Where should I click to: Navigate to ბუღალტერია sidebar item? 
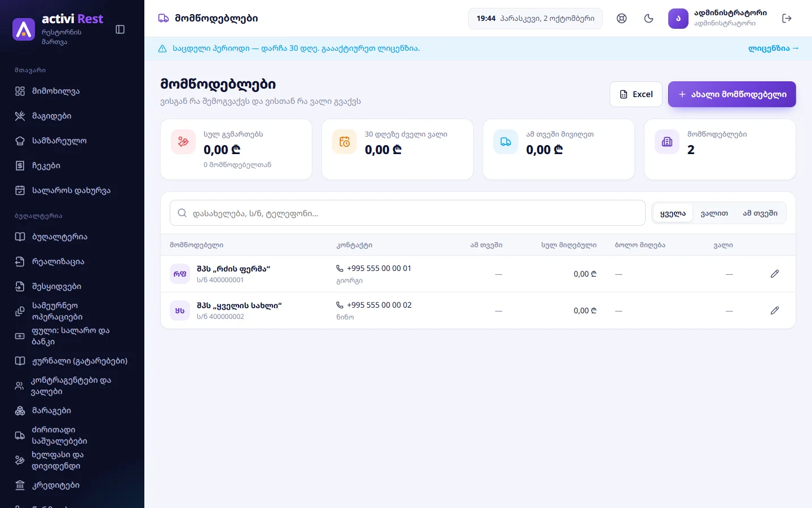[72, 237]
